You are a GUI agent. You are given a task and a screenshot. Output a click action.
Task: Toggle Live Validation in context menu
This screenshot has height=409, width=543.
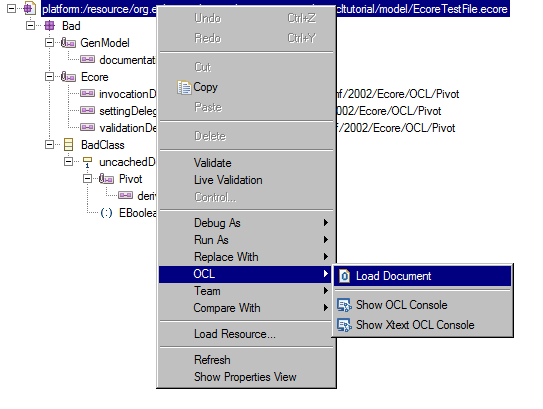pos(228,180)
